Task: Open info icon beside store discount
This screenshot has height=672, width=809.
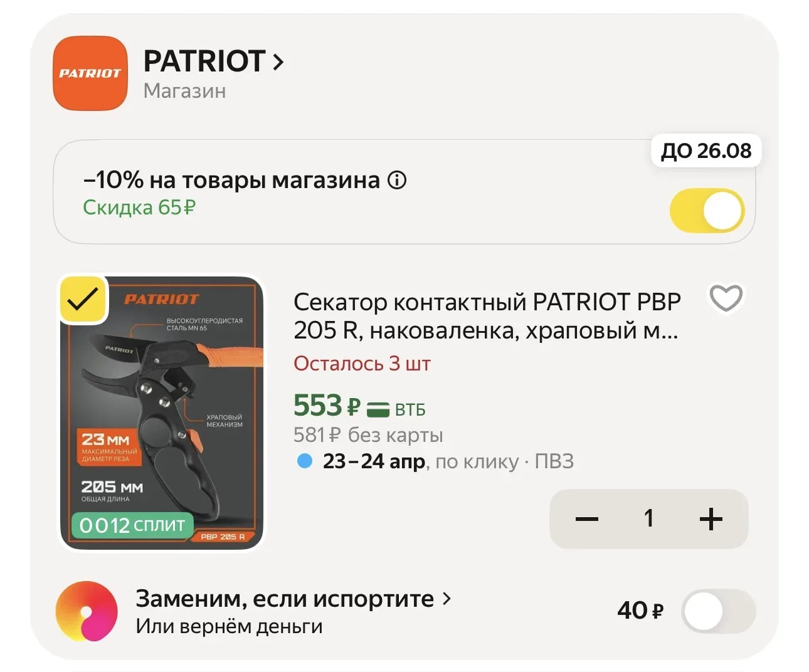Action: (396, 181)
